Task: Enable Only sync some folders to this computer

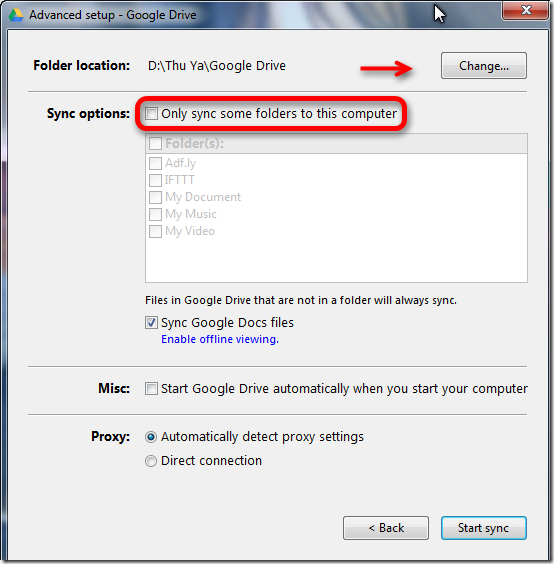Action: pos(151,114)
